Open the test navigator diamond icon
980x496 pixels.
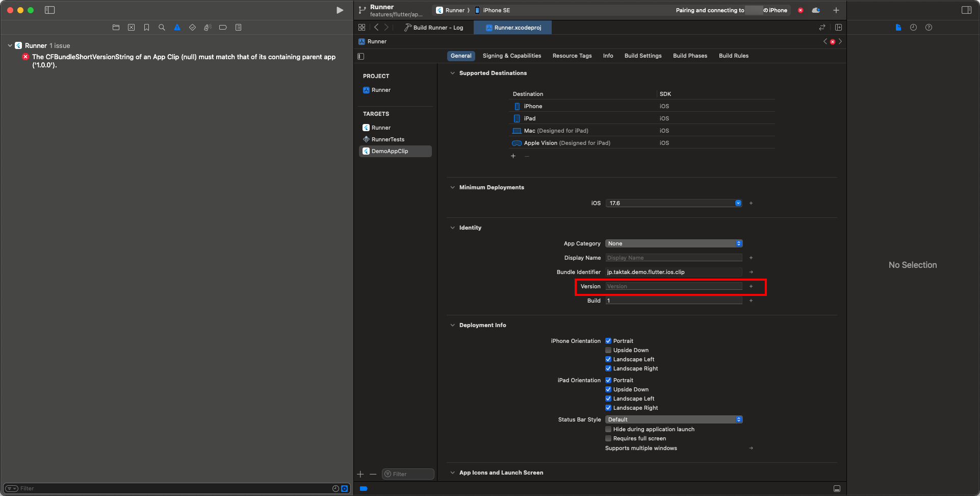(x=192, y=28)
